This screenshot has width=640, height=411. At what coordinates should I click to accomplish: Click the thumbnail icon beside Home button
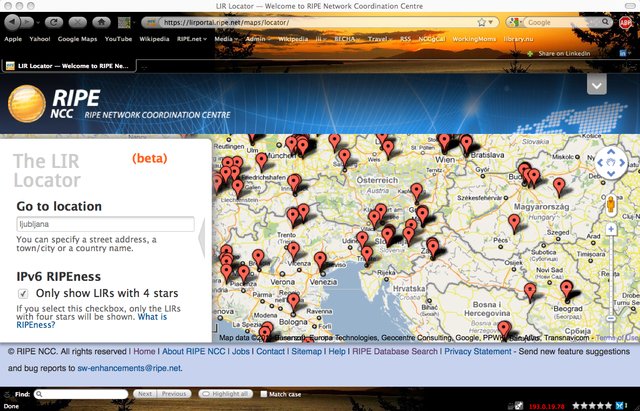124,22
